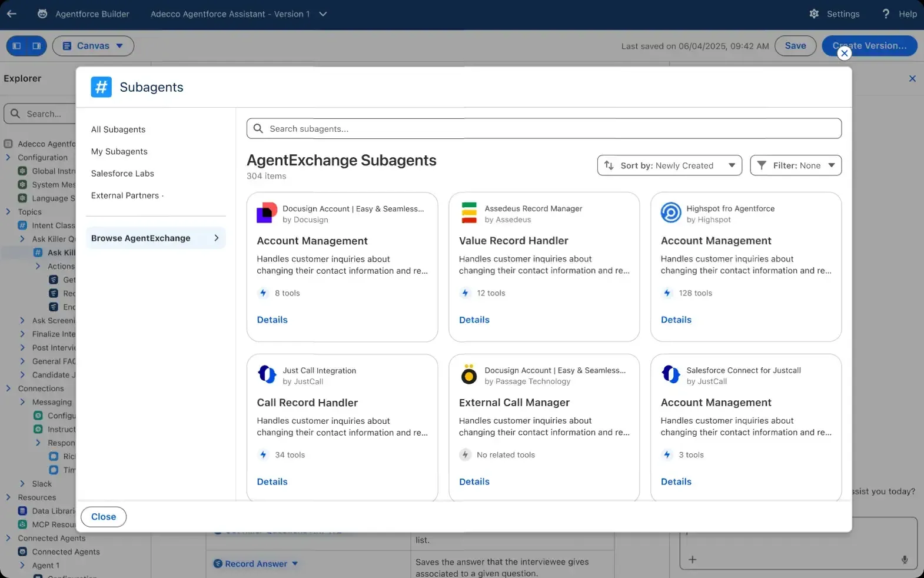Open Browse AgentExchange menu item
This screenshot has height=578, width=924.
[x=155, y=238]
